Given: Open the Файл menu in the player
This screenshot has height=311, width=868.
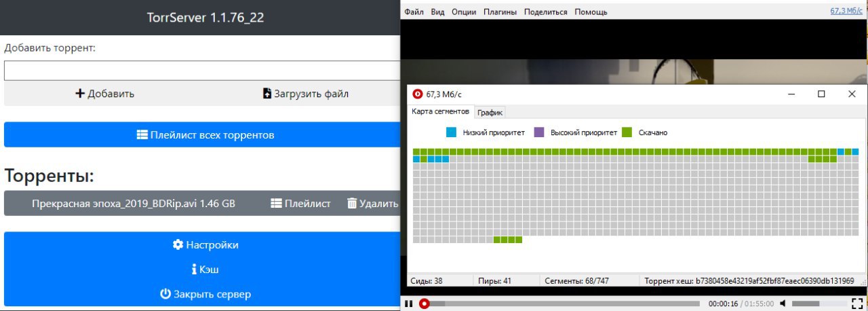Looking at the screenshot, I should click(414, 12).
